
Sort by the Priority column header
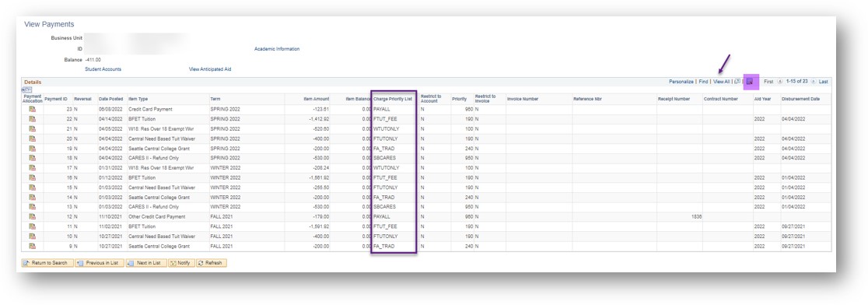459,99
